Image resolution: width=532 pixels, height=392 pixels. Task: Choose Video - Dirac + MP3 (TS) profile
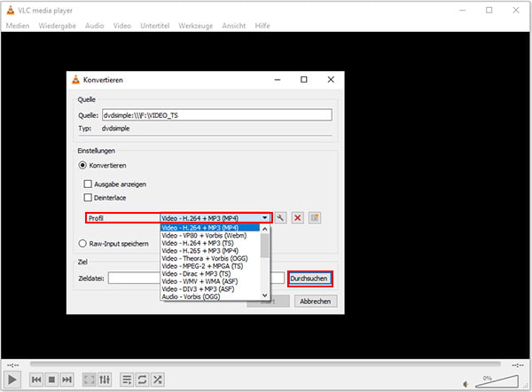coord(210,273)
